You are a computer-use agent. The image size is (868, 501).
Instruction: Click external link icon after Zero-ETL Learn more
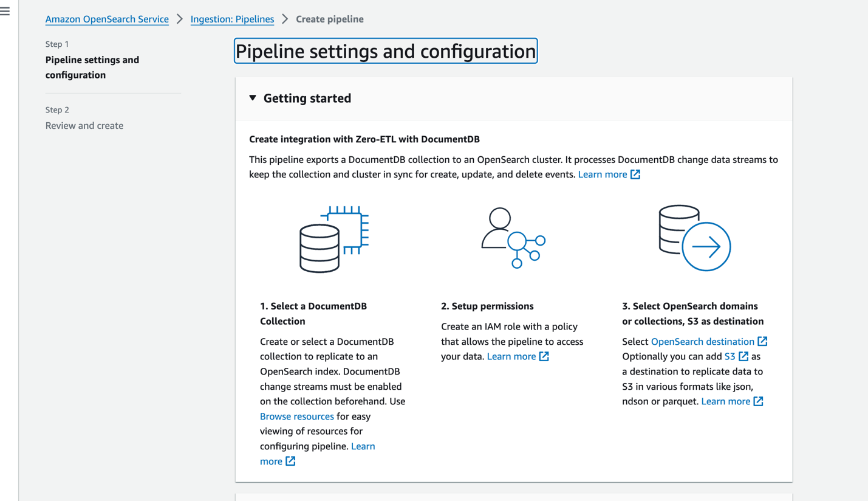(635, 174)
